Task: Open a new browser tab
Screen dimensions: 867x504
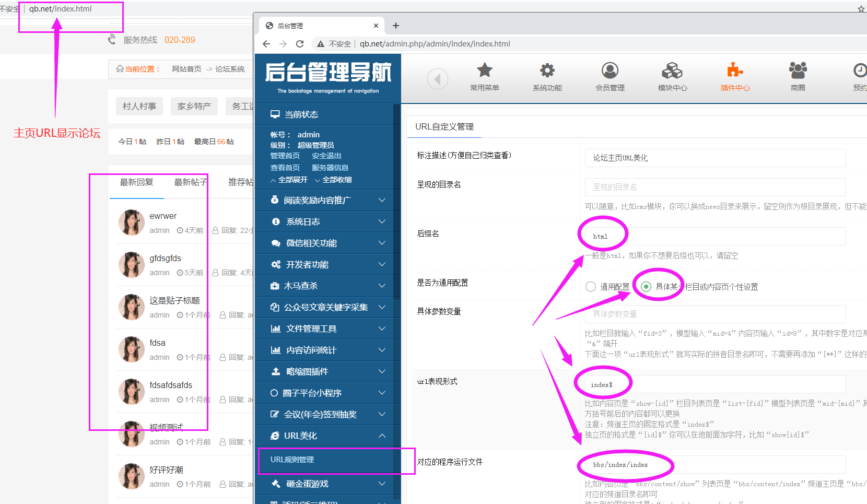Action: [396, 26]
